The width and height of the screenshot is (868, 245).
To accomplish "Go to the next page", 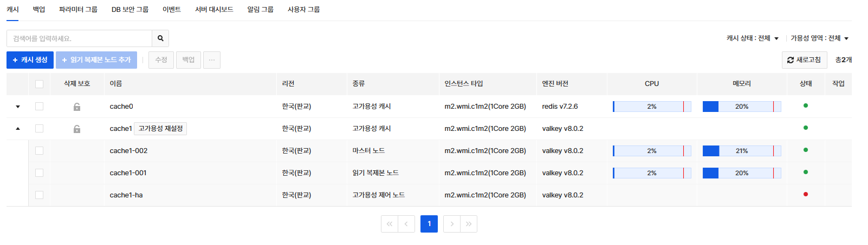I will pyautogui.click(x=452, y=224).
